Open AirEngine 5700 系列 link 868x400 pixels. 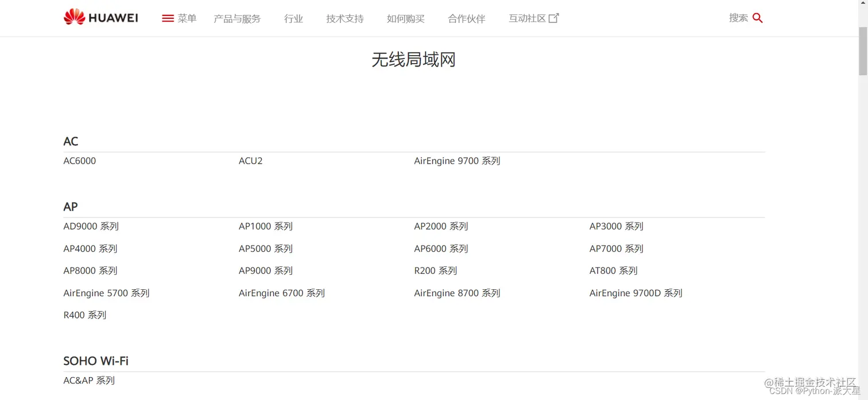(x=106, y=293)
